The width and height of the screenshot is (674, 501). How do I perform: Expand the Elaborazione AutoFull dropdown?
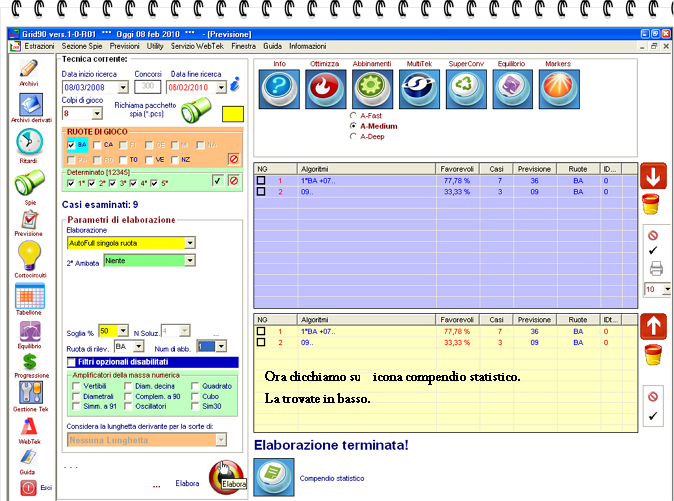pos(190,243)
